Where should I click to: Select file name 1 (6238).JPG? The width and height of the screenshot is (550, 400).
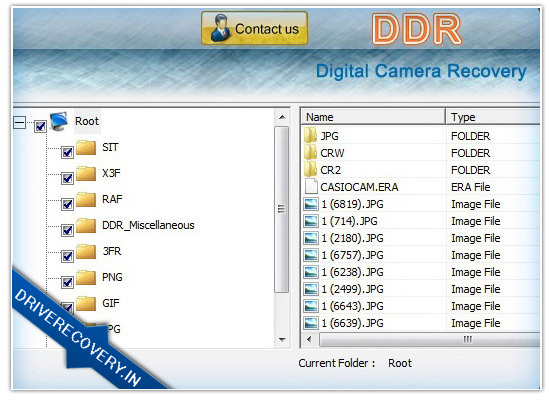352,272
